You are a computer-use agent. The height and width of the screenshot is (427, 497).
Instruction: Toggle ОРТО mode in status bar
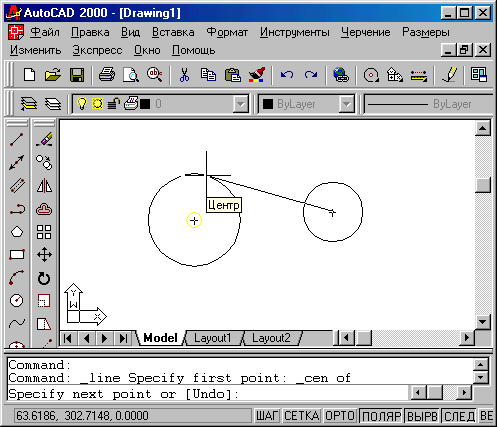click(339, 416)
